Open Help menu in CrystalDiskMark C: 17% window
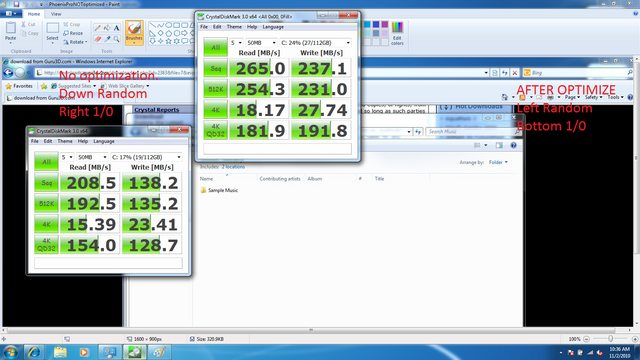Viewport: 640px width, 360px height. point(83,141)
